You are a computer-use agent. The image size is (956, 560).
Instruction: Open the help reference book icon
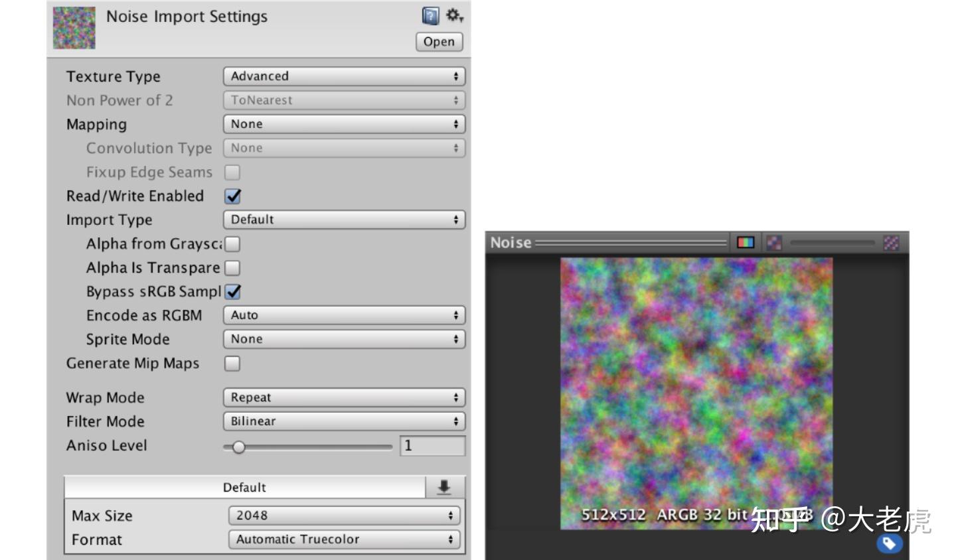point(431,16)
